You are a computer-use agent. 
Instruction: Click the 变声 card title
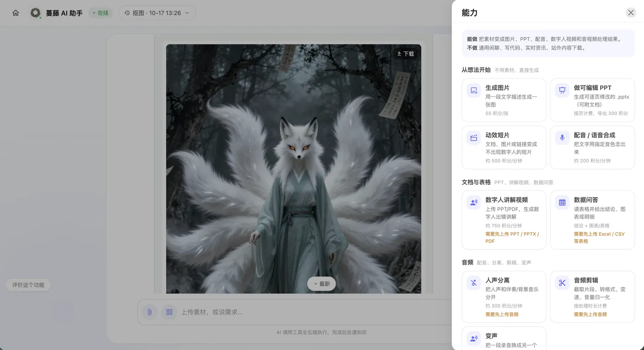pyautogui.click(x=491, y=336)
